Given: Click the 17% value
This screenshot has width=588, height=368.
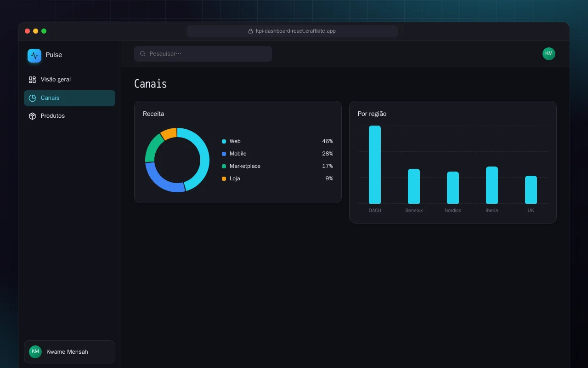Looking at the screenshot, I should [x=328, y=166].
